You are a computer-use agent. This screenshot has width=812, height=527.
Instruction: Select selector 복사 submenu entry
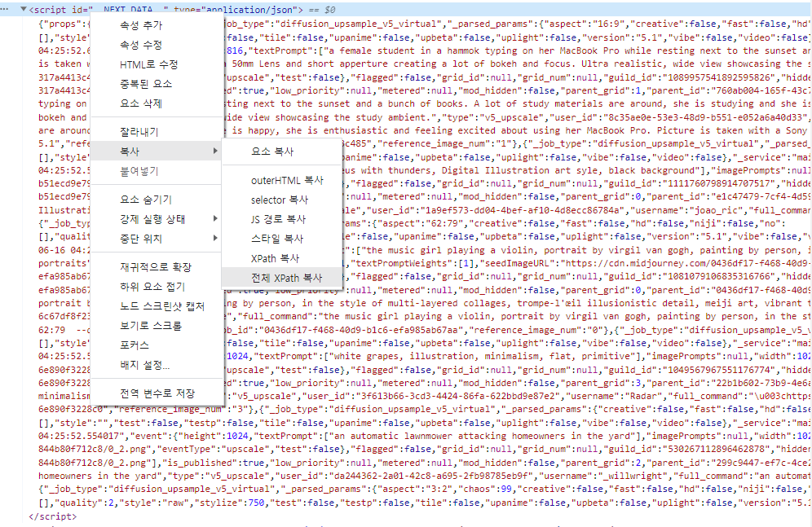pos(282,200)
